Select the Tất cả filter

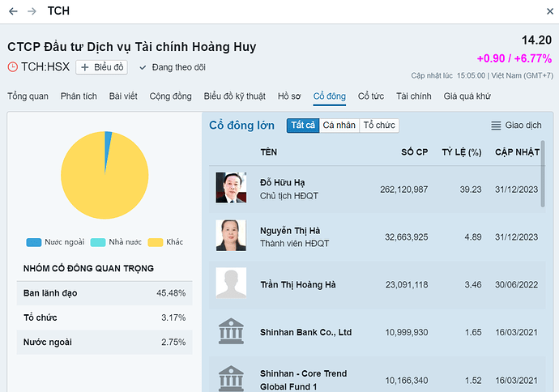click(303, 126)
